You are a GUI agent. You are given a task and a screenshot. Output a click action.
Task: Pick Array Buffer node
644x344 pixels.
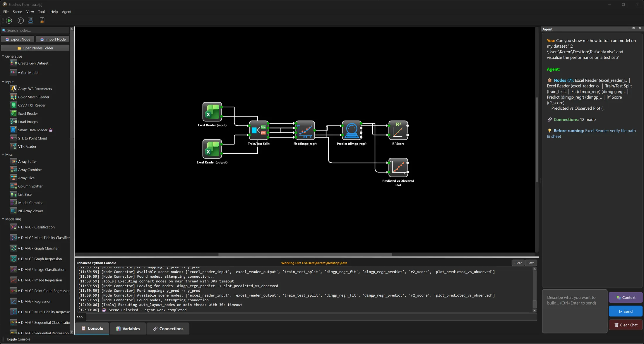(x=28, y=161)
